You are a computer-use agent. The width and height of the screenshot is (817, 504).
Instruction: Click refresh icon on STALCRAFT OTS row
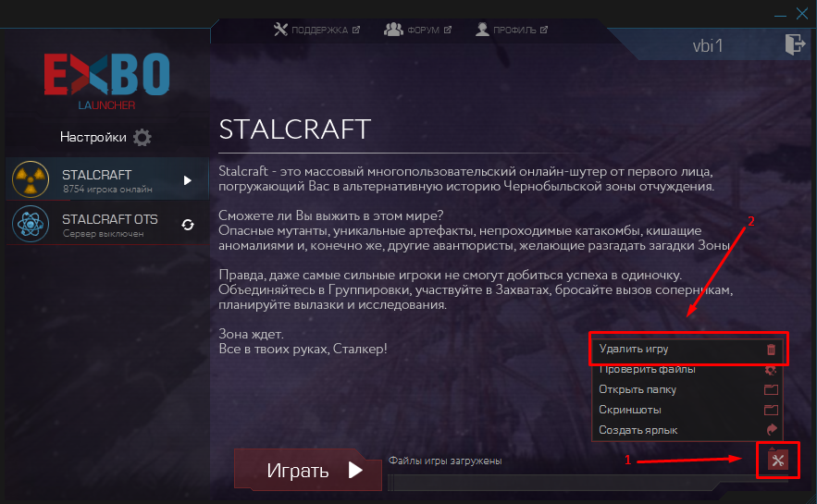(188, 225)
